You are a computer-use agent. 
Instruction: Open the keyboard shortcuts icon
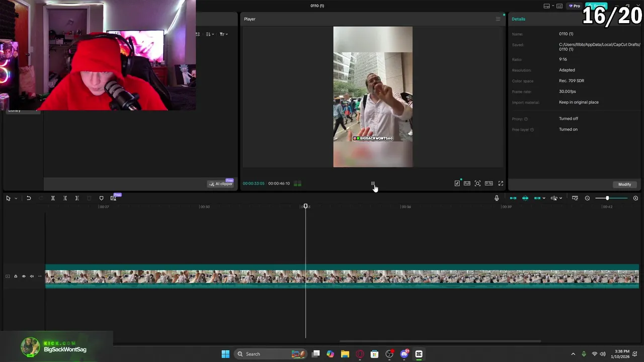(x=559, y=6)
